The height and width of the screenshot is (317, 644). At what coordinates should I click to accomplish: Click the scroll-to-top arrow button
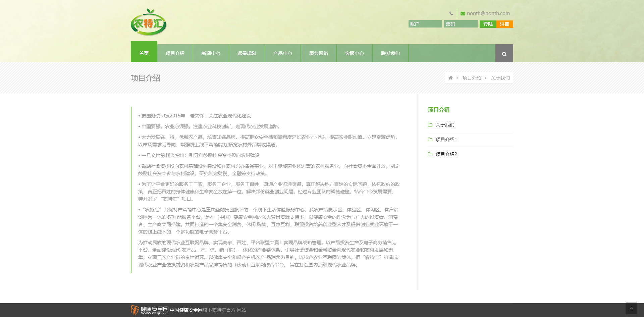click(x=631, y=308)
